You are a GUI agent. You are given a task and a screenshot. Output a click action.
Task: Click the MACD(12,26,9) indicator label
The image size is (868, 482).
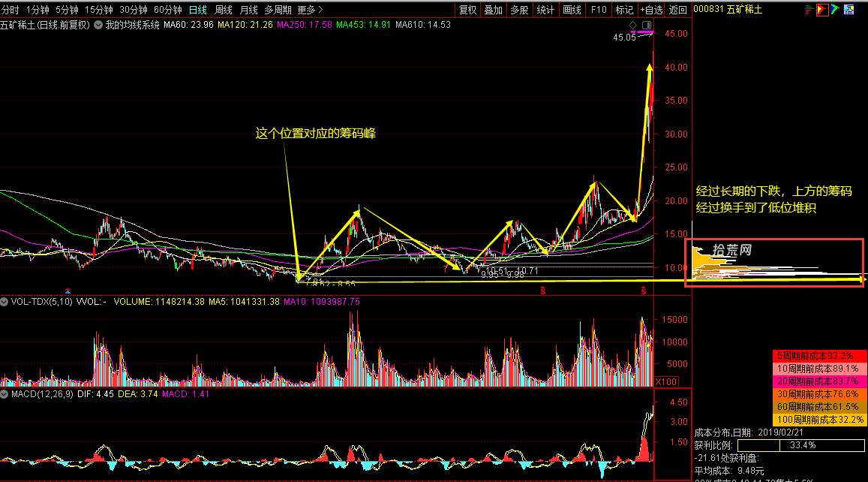coord(42,394)
